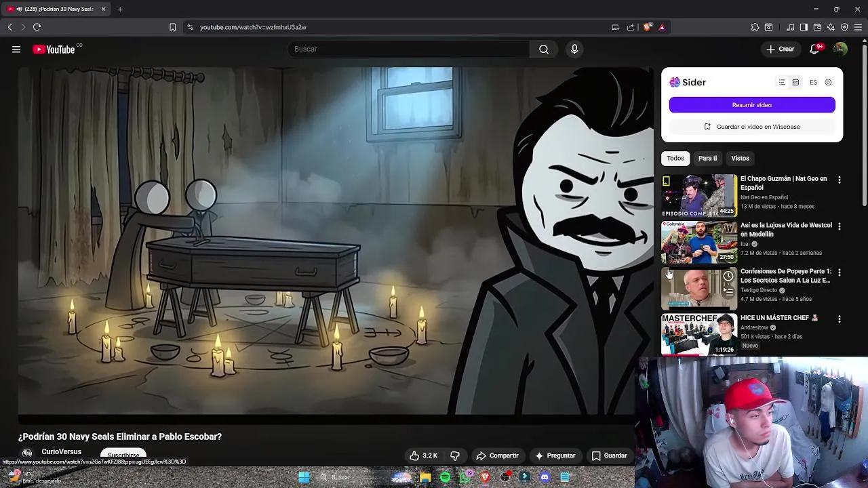Reload the current browser page
Screen dimensions: 868x488
pos(37,27)
